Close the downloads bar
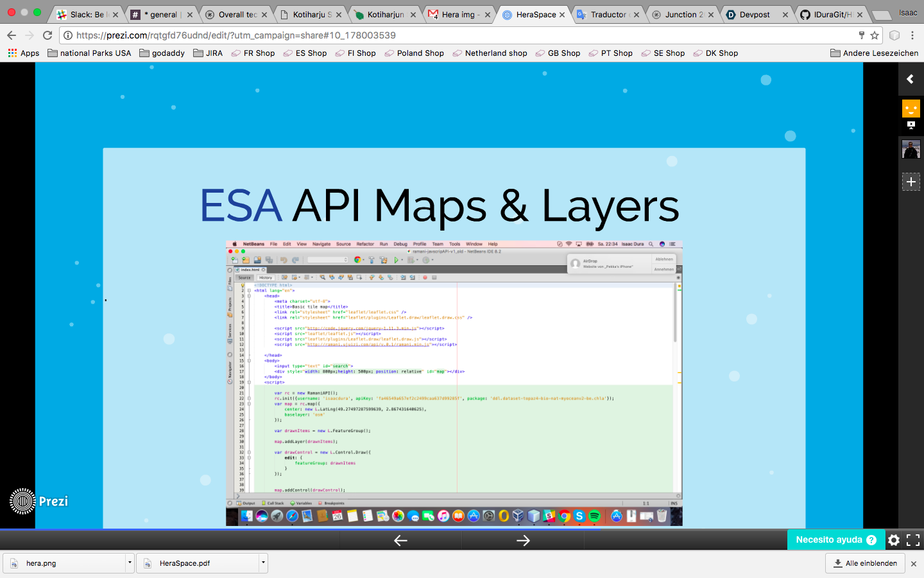The width and height of the screenshot is (924, 578). tap(914, 564)
